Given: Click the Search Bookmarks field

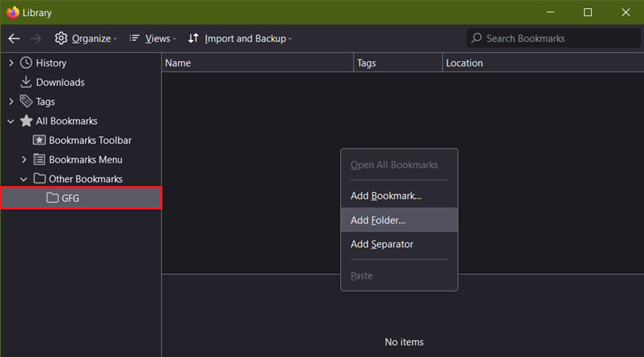Looking at the screenshot, I should [553, 38].
